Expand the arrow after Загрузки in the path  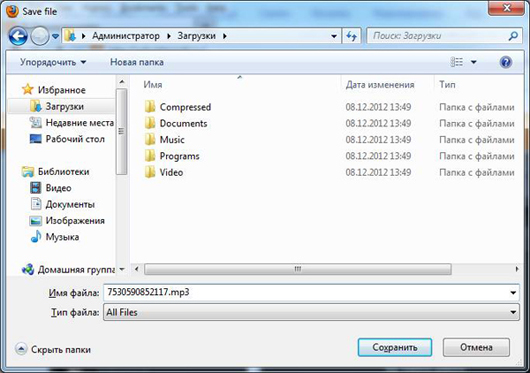tap(224, 36)
